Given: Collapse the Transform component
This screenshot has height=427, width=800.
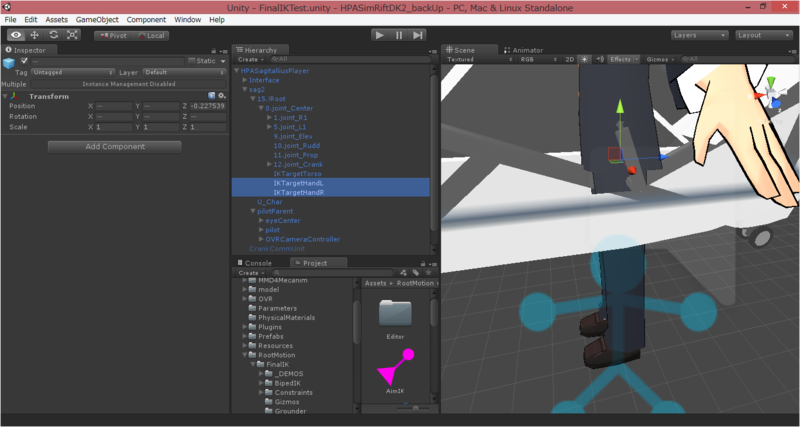Looking at the screenshot, I should [5, 96].
